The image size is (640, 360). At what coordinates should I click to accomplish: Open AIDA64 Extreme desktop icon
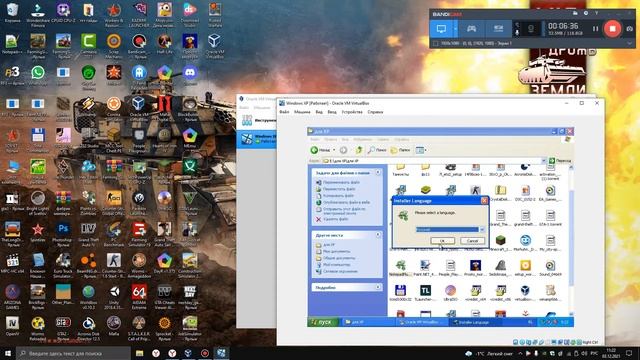(x=139, y=296)
